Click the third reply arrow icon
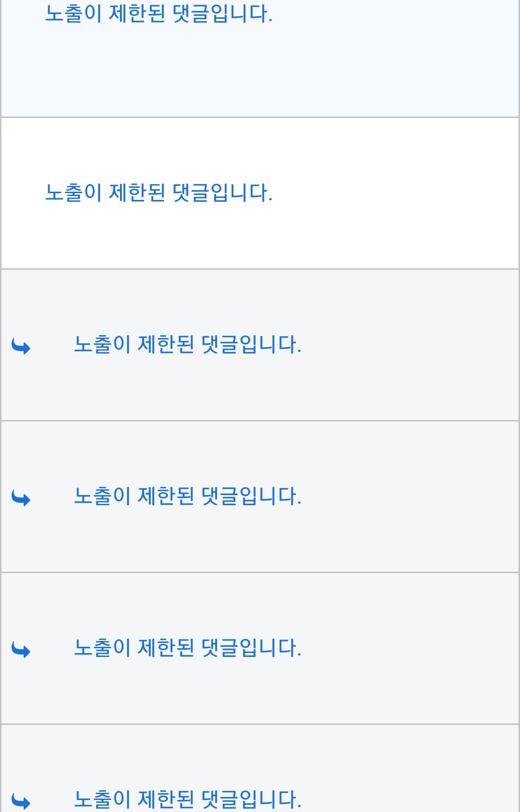This screenshot has width=520, height=812. click(x=21, y=650)
